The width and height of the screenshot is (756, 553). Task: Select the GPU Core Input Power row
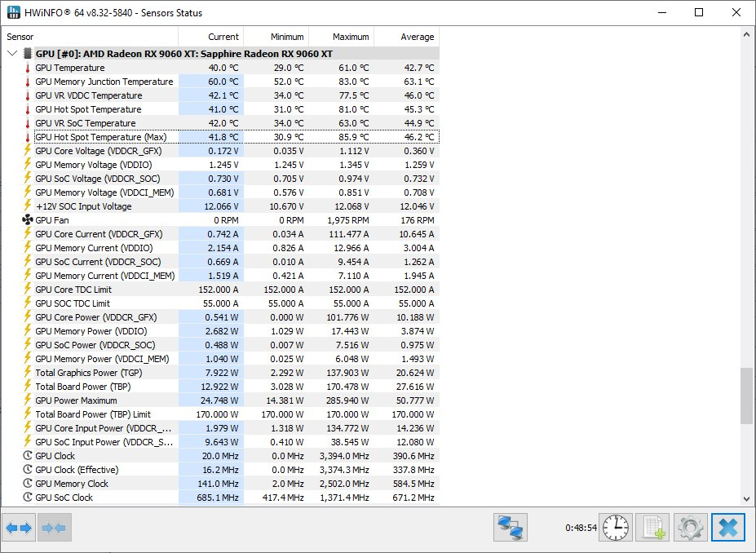pos(237,428)
